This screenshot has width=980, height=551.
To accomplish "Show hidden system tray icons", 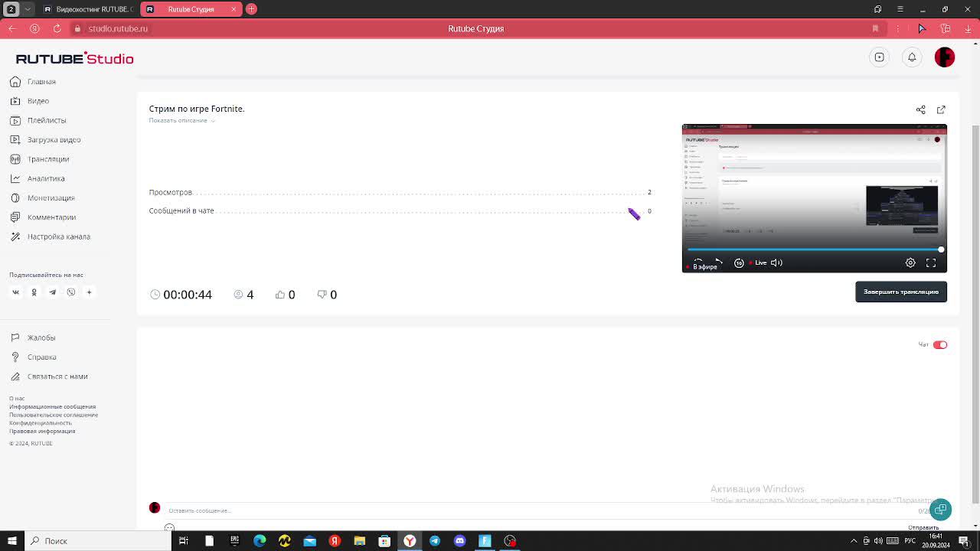I will pyautogui.click(x=854, y=541).
